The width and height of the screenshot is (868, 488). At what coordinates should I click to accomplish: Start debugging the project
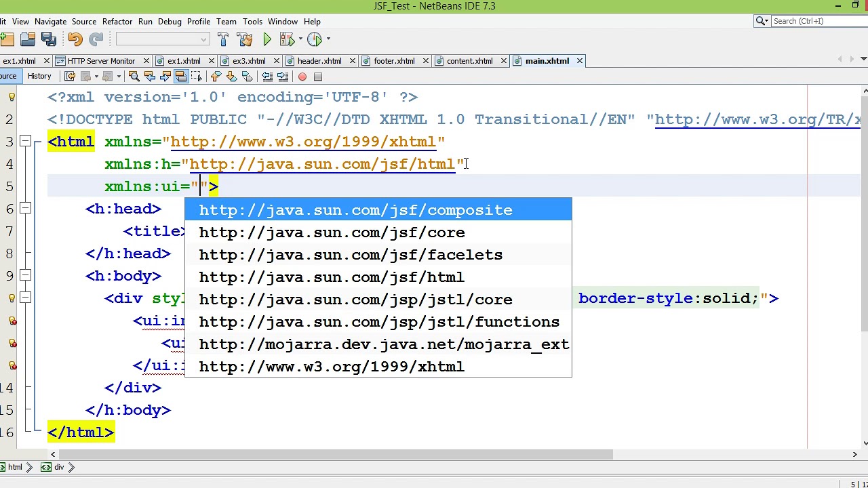tap(286, 39)
